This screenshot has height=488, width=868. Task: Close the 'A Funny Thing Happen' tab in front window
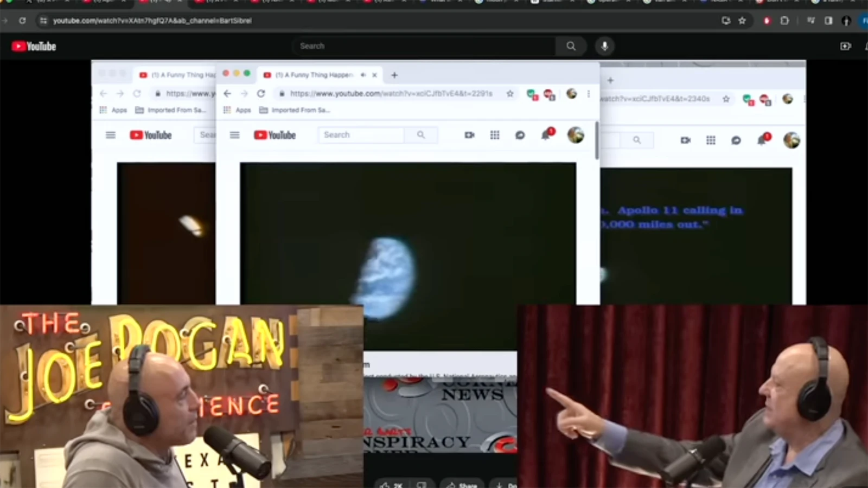tap(374, 75)
